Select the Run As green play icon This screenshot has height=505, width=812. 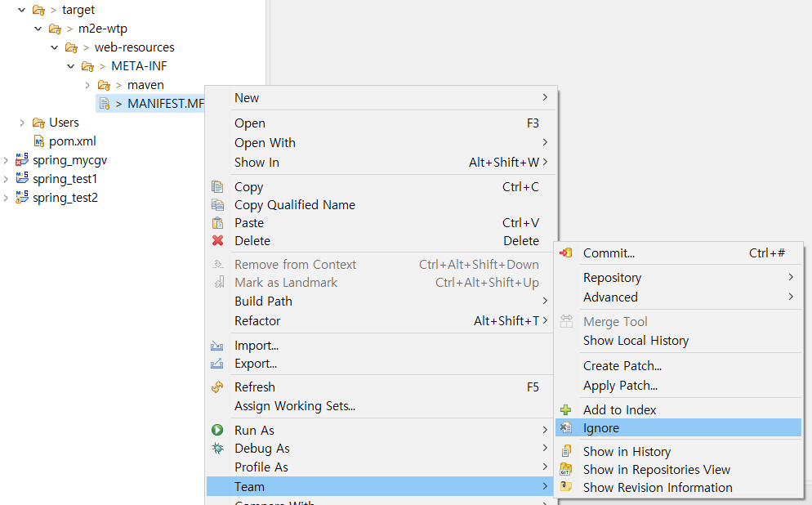pyautogui.click(x=218, y=430)
